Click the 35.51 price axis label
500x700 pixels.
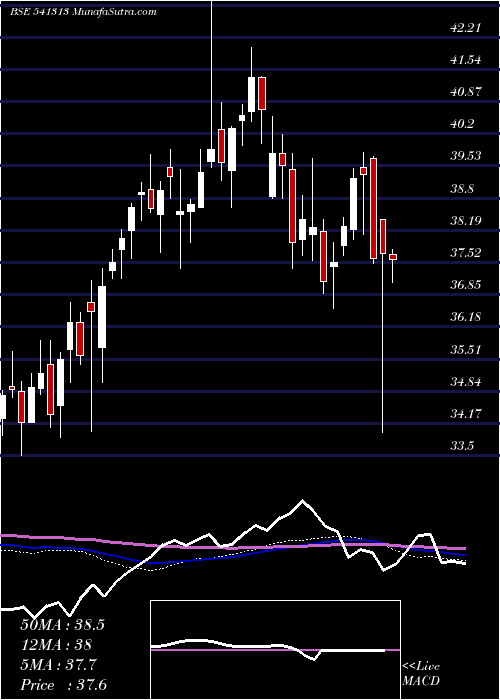point(465,349)
